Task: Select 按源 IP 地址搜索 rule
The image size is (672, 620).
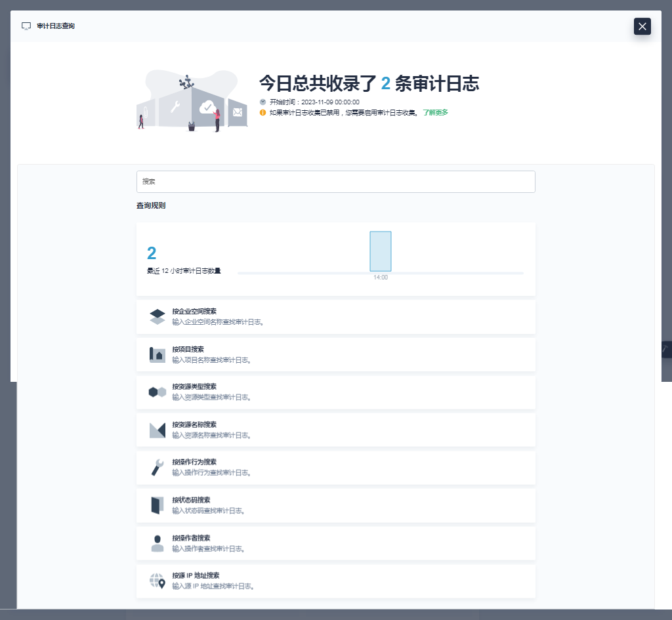Action: (x=335, y=581)
